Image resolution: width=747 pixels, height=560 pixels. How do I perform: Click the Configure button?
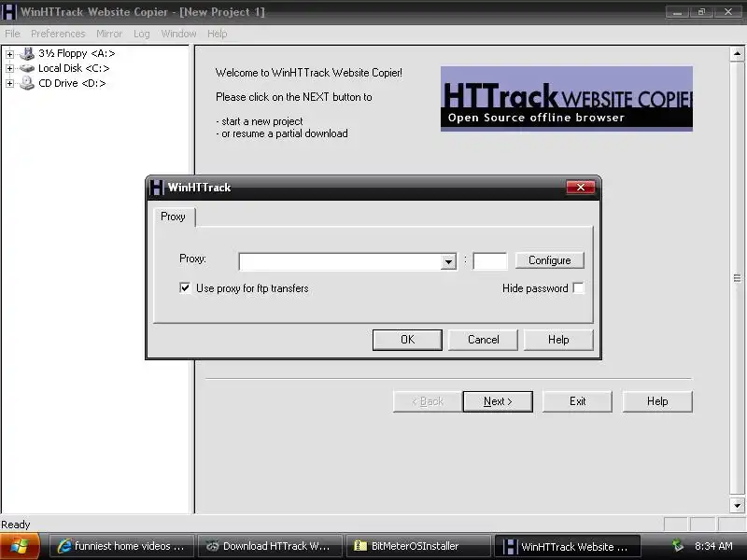[549, 260]
